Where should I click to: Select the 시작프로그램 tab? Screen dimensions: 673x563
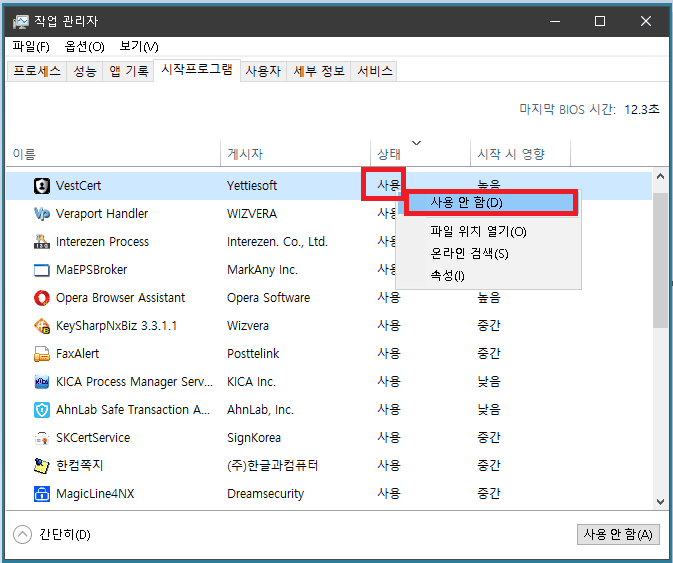pos(197,70)
